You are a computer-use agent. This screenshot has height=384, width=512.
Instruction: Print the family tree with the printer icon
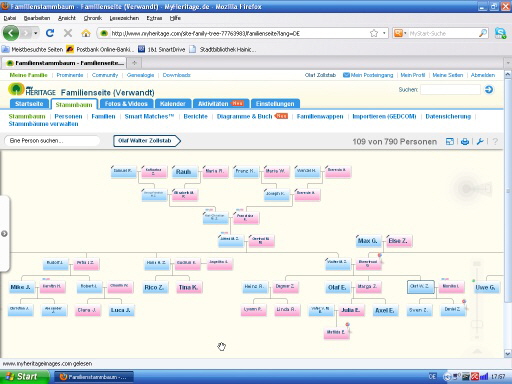(x=465, y=142)
